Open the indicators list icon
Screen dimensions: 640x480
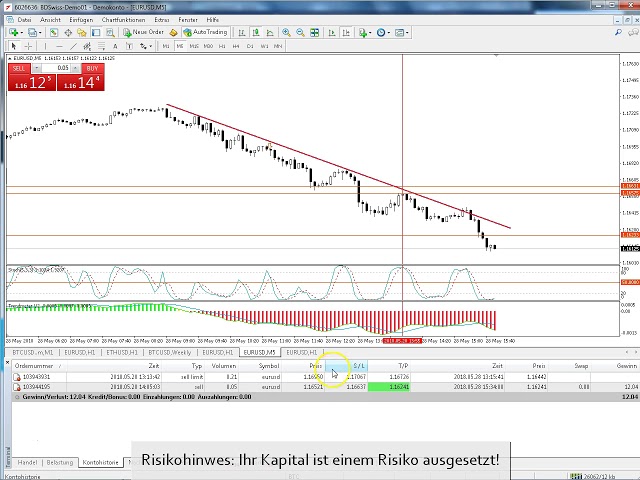(362, 32)
